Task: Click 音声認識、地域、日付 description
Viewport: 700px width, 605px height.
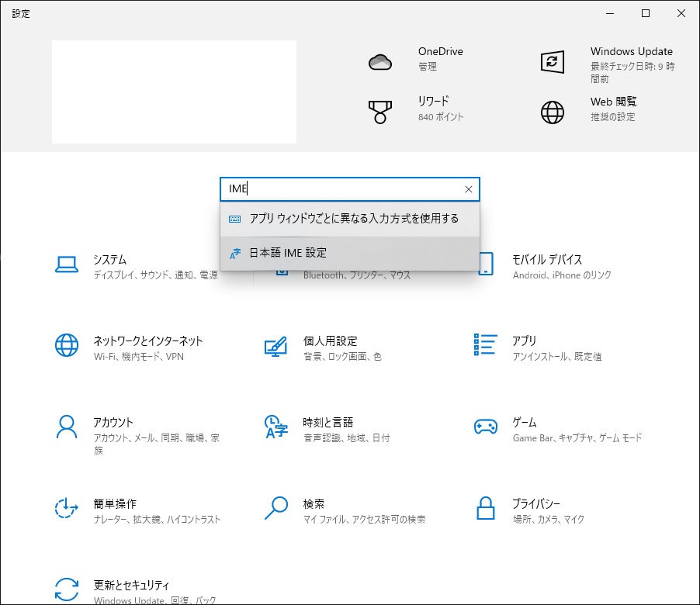Action: tap(346, 438)
